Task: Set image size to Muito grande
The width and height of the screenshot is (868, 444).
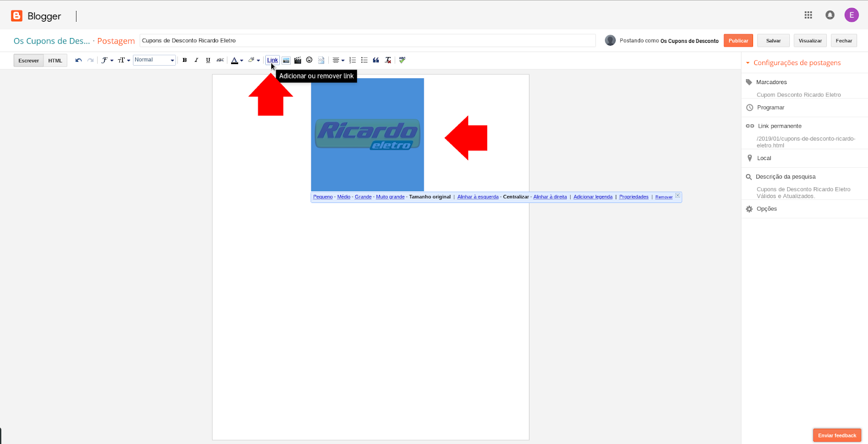Action: [390, 197]
